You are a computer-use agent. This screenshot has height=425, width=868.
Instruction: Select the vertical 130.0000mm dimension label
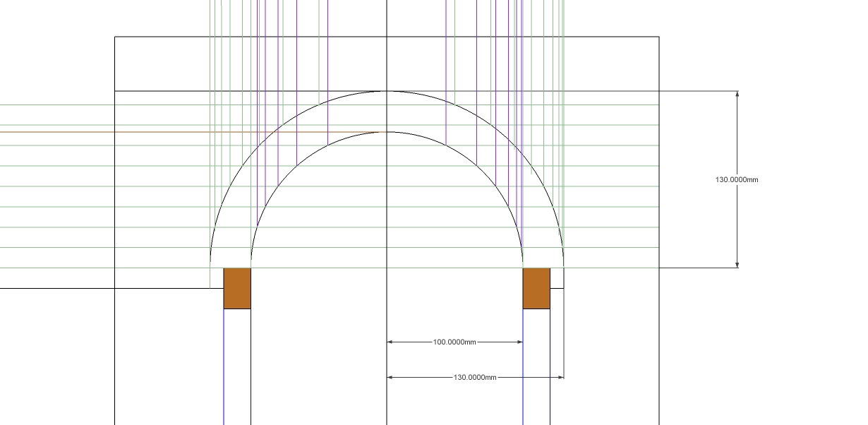tap(736, 180)
